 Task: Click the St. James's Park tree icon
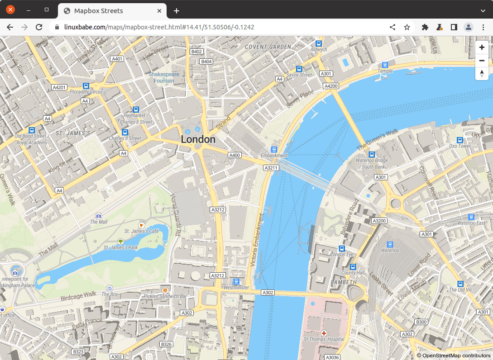coord(120,241)
